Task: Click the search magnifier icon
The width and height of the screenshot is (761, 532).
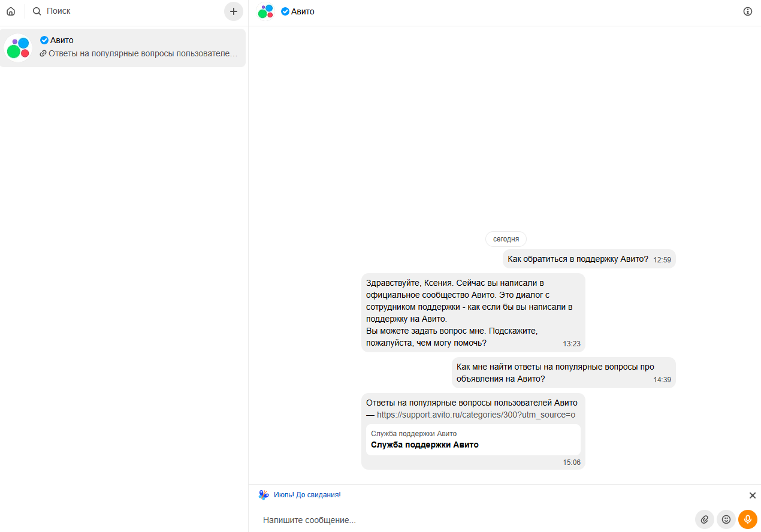Action: (x=37, y=11)
